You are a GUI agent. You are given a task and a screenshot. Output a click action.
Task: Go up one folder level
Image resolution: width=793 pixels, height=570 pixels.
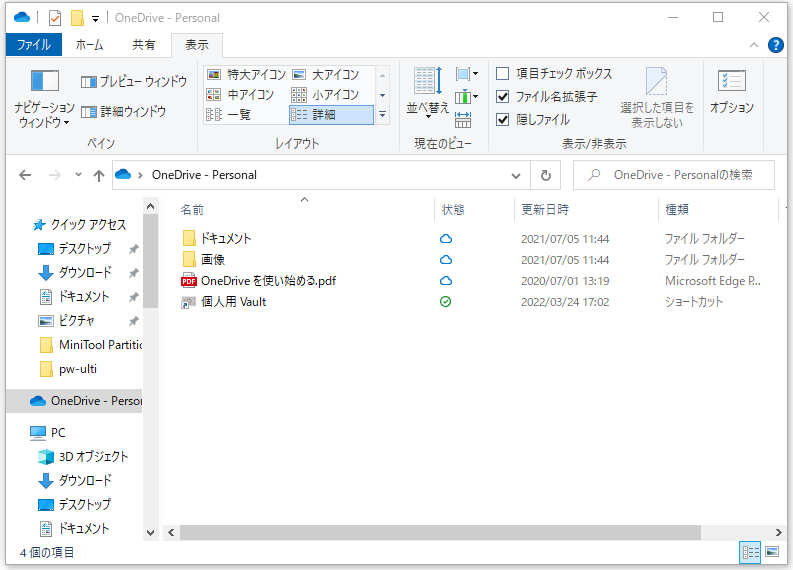99,176
